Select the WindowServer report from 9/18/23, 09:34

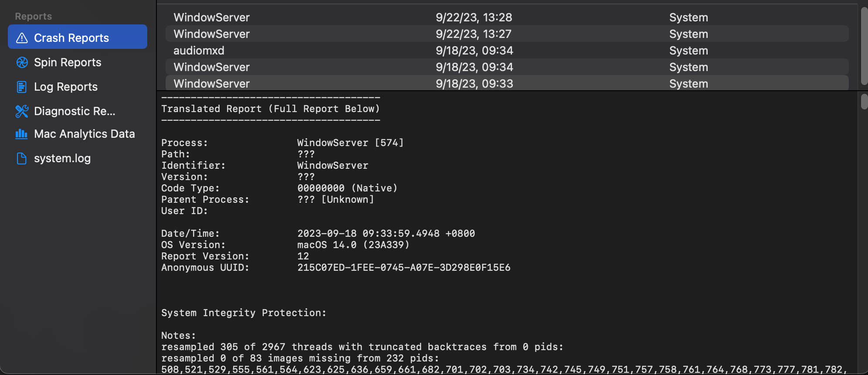tap(507, 67)
